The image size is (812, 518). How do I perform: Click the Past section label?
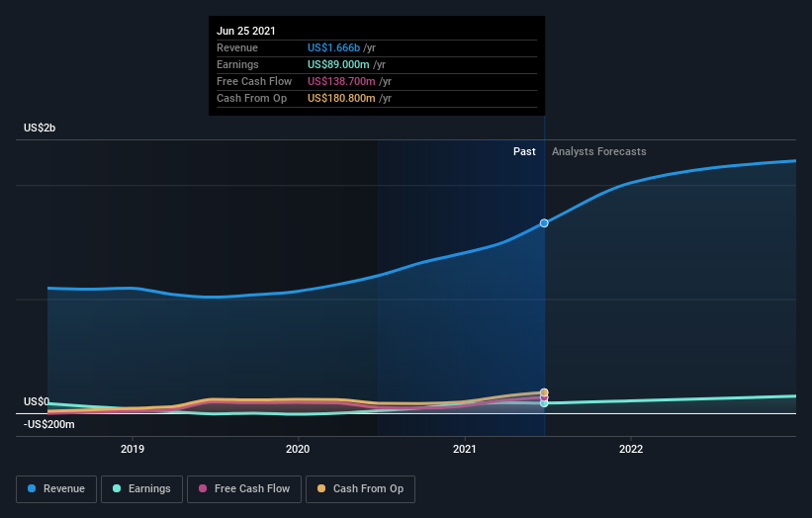[x=524, y=151]
